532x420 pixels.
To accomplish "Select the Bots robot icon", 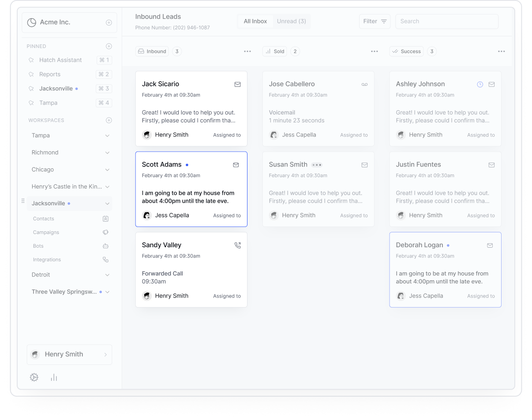I will [105, 246].
